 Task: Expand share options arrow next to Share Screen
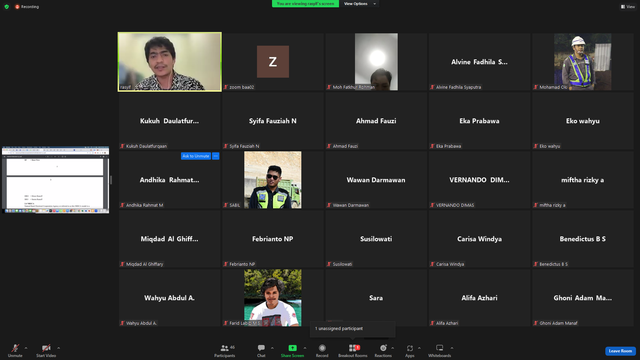pyautogui.click(x=305, y=348)
